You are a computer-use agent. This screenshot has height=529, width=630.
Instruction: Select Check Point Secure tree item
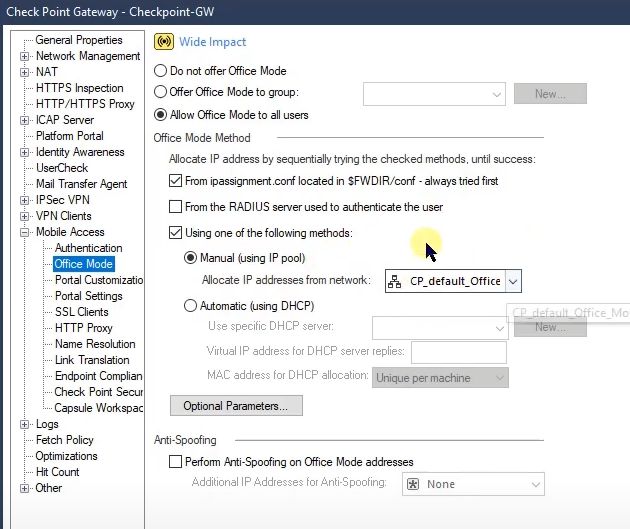pyautogui.click(x=98, y=392)
